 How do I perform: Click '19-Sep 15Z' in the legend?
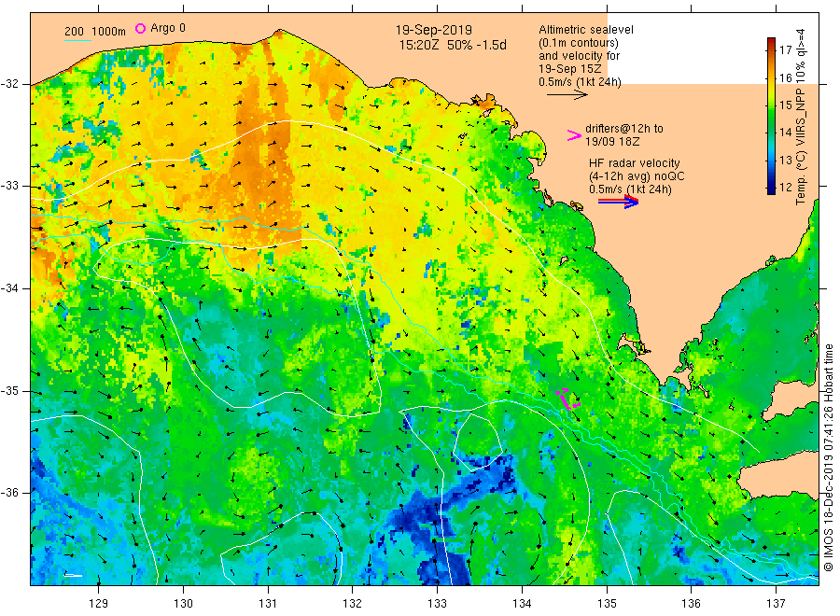click(x=569, y=69)
